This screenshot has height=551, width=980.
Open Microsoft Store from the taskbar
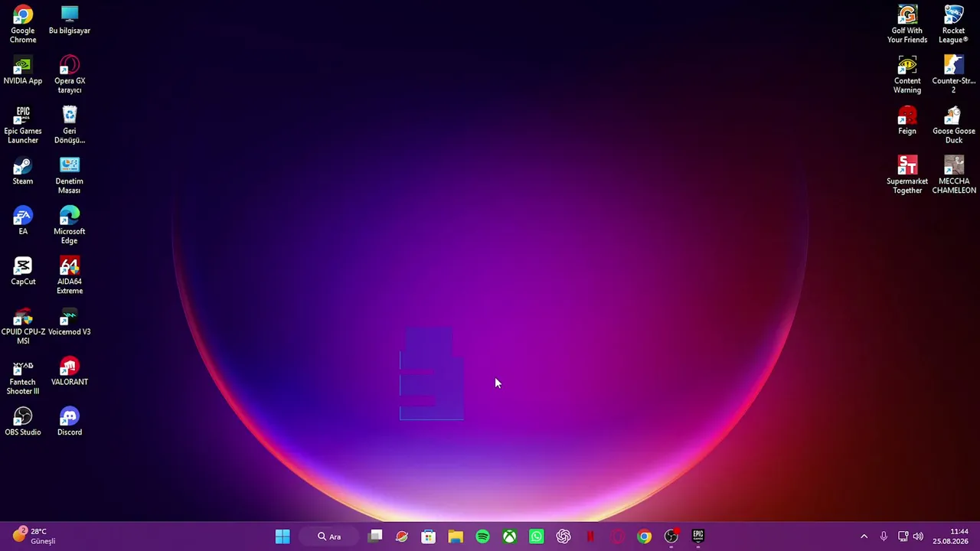click(x=429, y=536)
